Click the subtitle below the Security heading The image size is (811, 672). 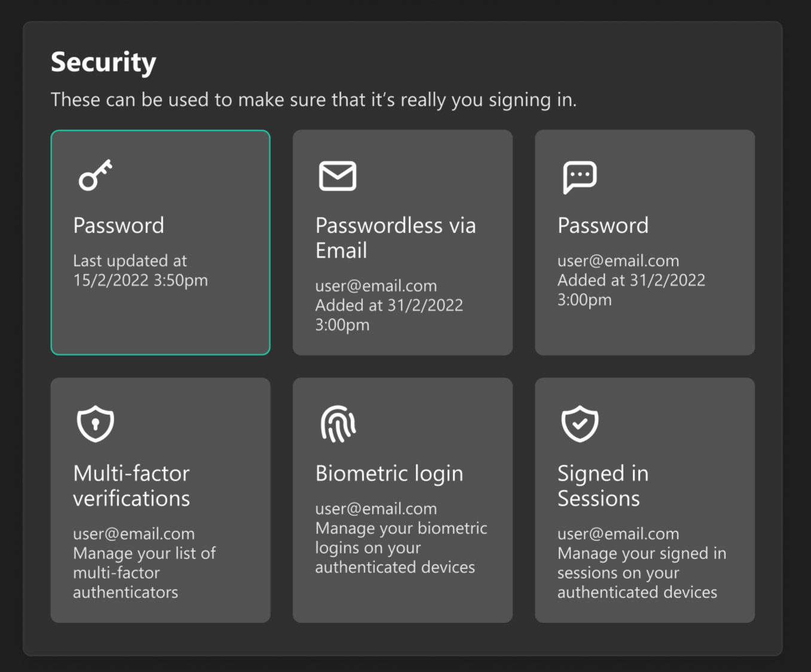tap(314, 100)
